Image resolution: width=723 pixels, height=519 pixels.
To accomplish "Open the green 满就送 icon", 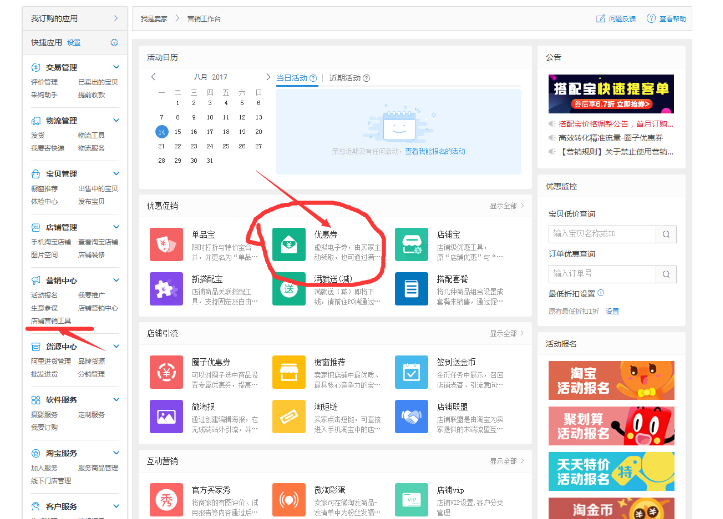I will pyautogui.click(x=289, y=289).
